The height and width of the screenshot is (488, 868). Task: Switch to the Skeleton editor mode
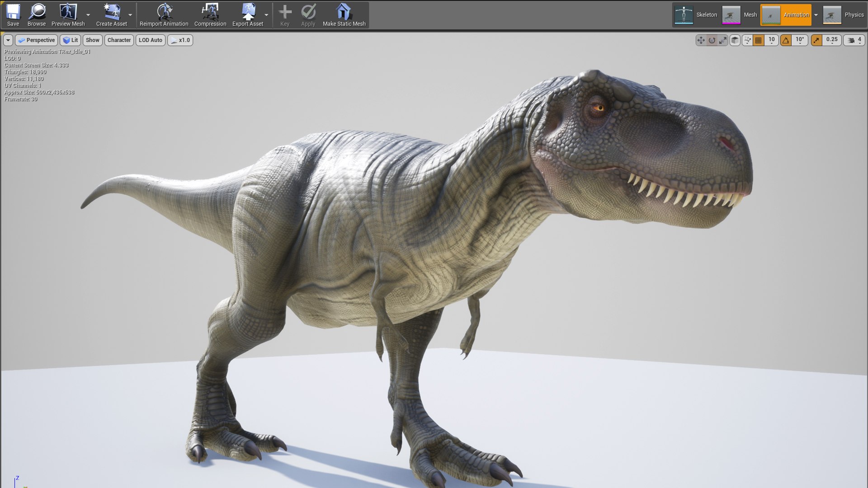696,15
